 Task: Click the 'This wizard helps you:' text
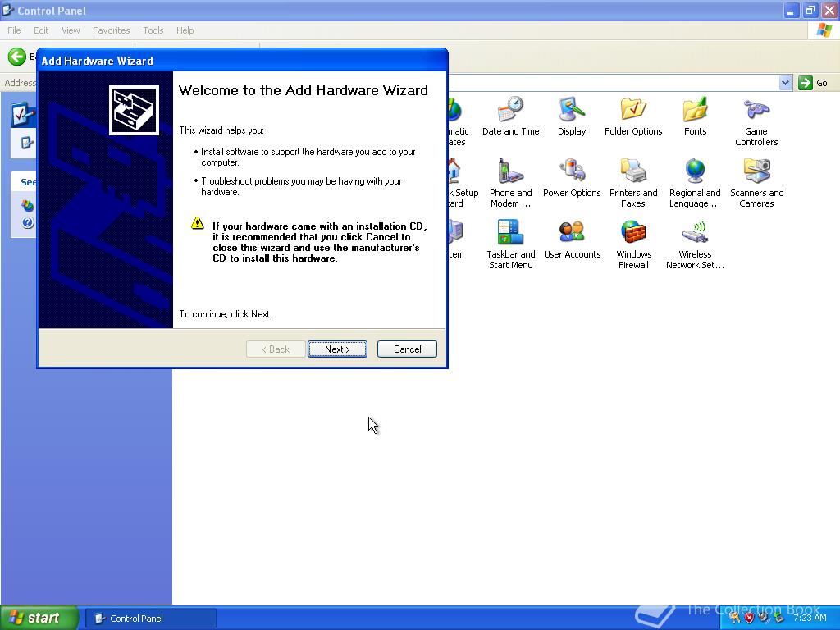pos(221,130)
